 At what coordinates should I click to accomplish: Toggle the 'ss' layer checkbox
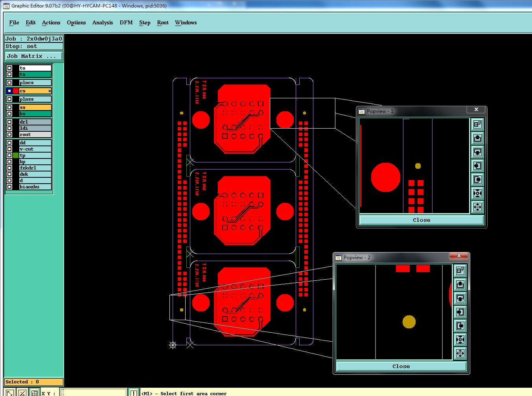coord(9,107)
